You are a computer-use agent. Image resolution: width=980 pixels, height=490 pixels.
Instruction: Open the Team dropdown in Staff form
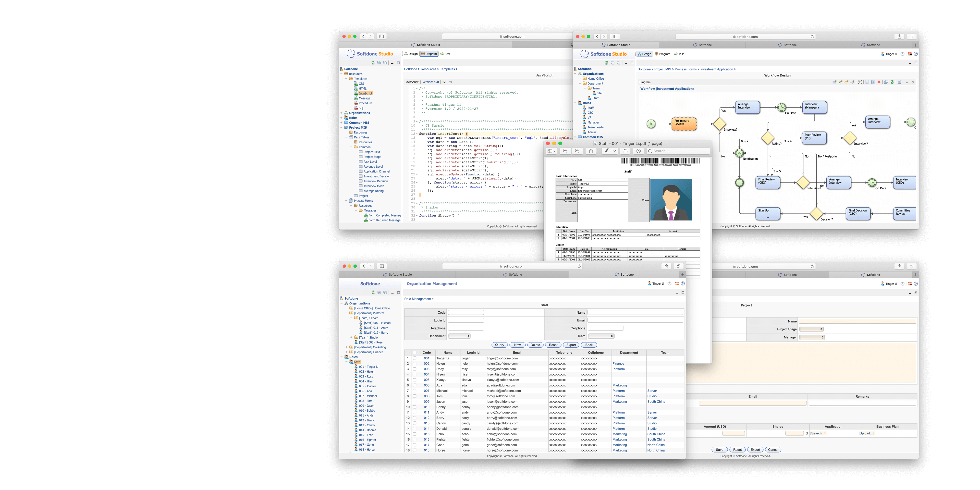(601, 336)
